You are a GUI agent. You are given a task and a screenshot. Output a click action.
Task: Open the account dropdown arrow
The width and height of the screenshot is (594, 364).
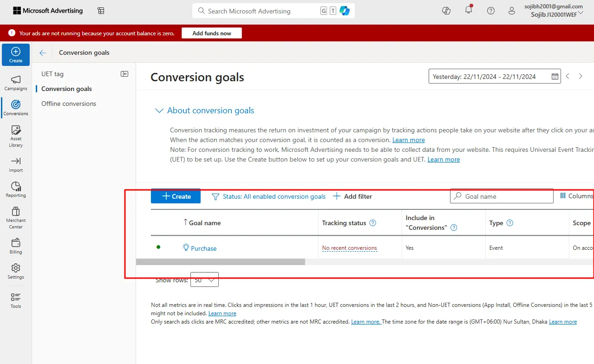[x=581, y=13]
